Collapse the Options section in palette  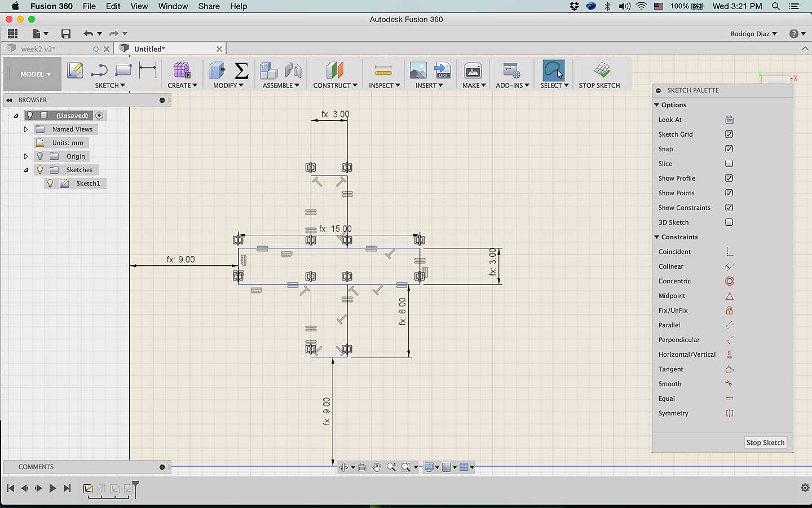tap(657, 105)
